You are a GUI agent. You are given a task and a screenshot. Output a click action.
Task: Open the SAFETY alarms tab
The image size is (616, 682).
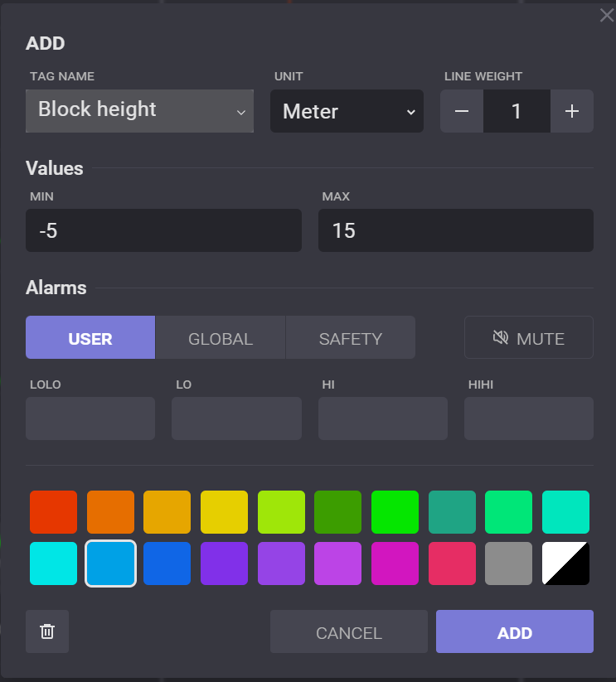click(x=350, y=338)
